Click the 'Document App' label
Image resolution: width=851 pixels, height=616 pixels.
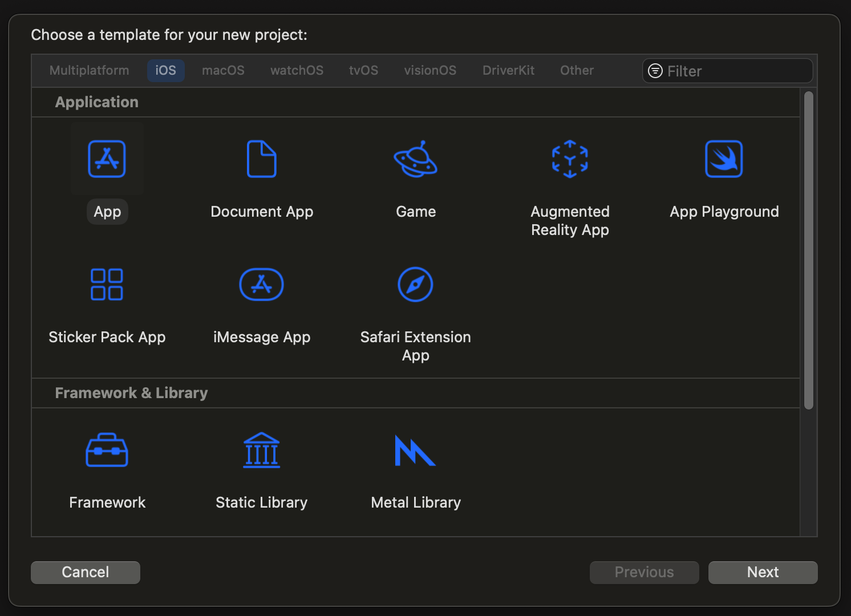tap(262, 212)
